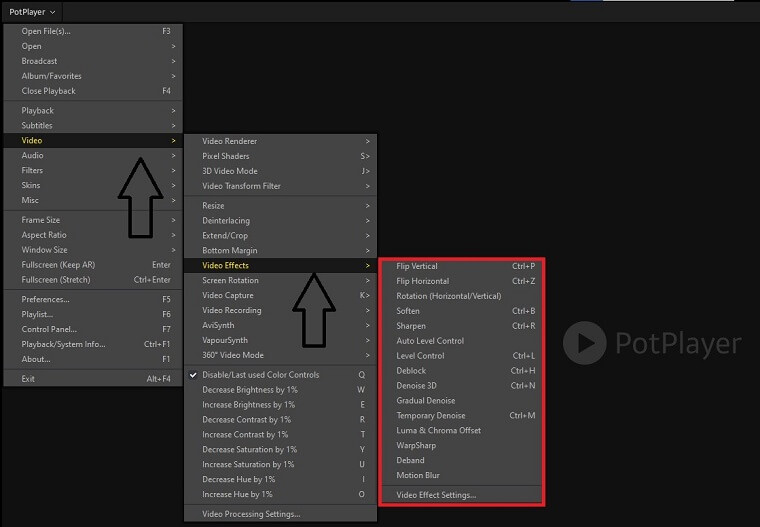The width and height of the screenshot is (760, 527).
Task: Toggle Disable/Last used Color Controls
Action: tap(280, 375)
